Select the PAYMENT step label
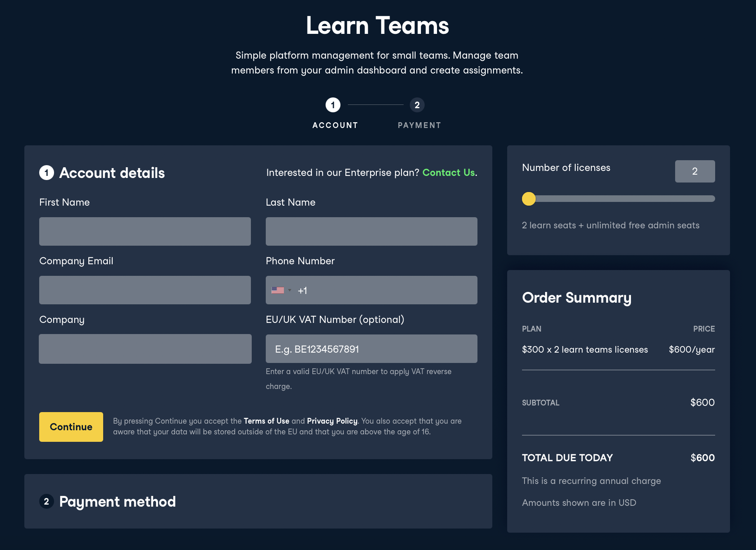 pos(419,125)
